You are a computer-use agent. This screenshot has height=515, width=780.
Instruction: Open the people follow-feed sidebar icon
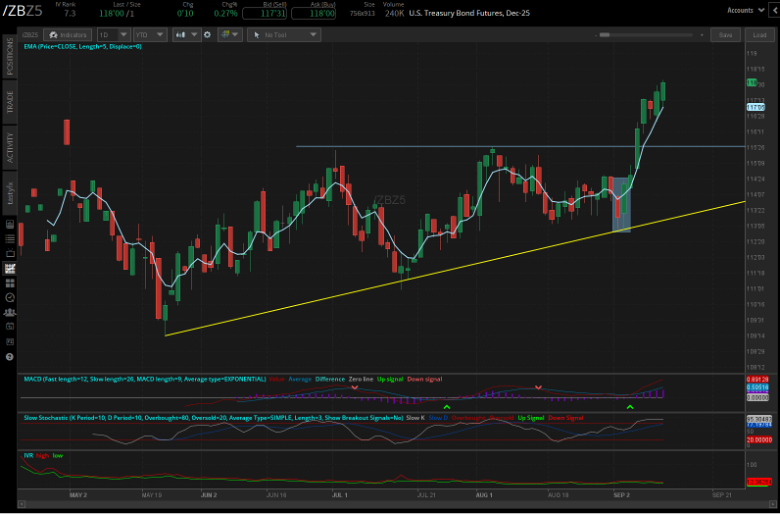pos(10,312)
